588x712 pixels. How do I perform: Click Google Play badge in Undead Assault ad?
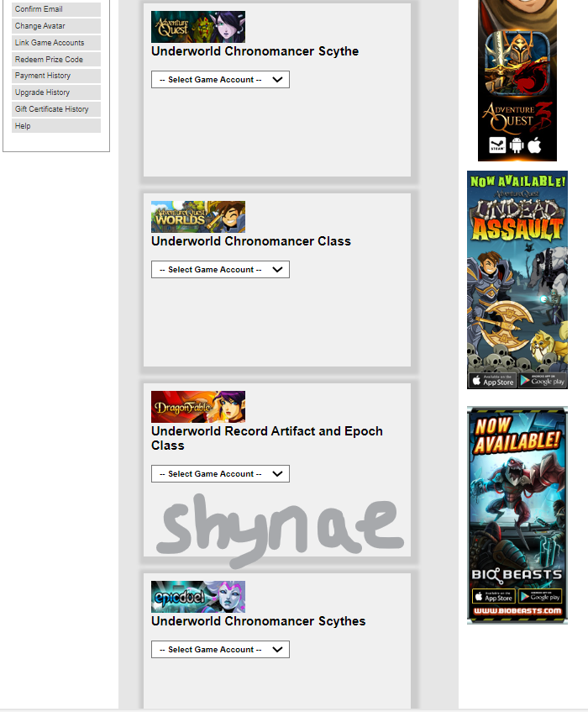(542, 381)
